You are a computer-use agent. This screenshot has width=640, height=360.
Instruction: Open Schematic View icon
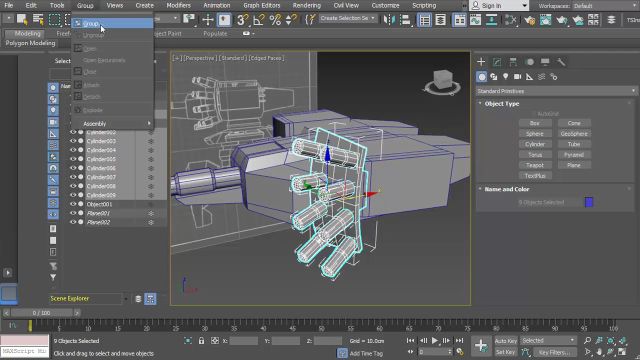click(x=491, y=19)
